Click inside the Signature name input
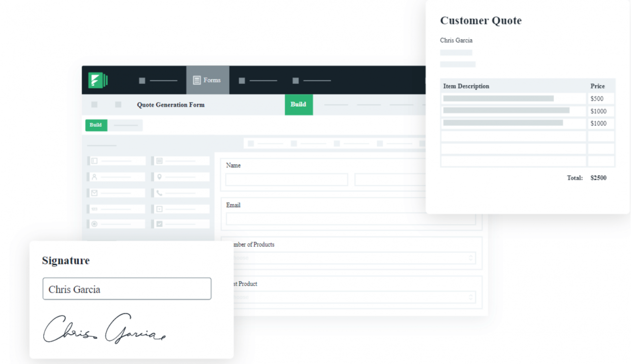 point(127,289)
